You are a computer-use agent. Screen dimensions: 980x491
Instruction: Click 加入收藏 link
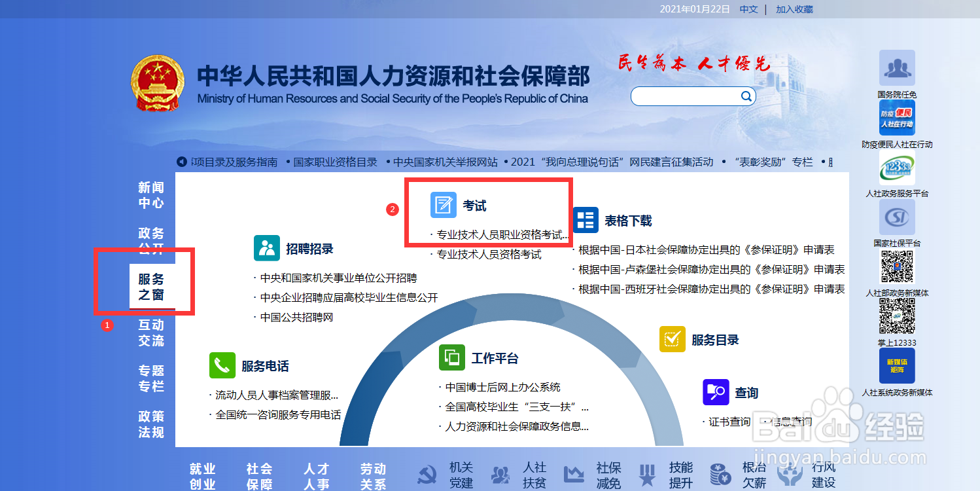[794, 9]
